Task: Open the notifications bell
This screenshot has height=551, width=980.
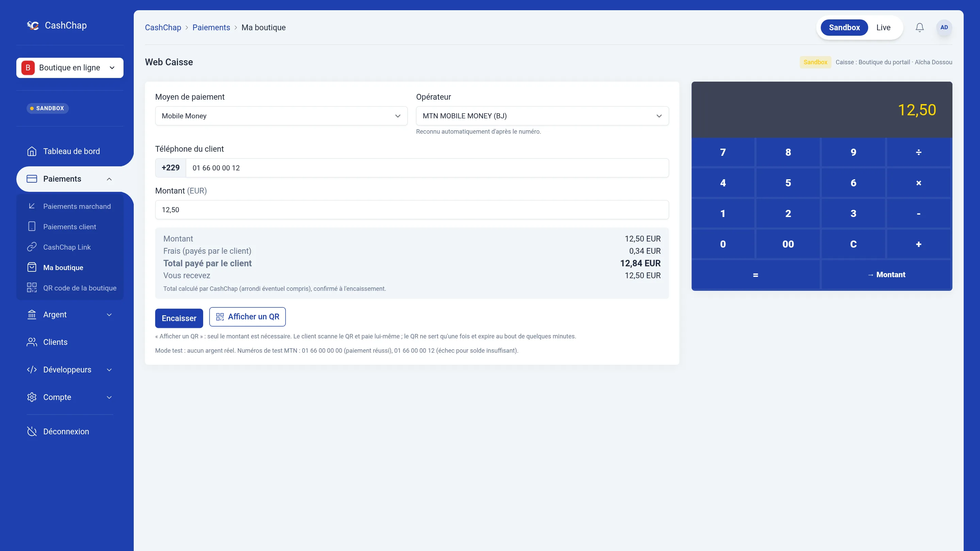Action: tap(919, 27)
